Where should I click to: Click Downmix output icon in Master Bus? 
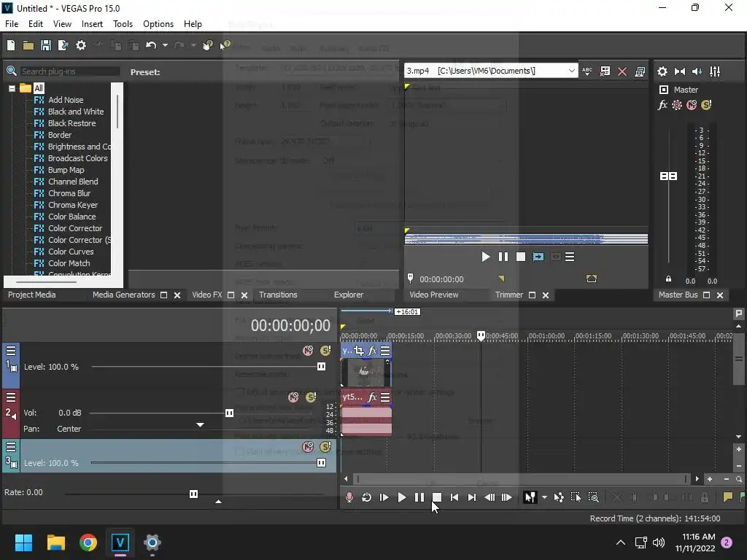[680, 71]
